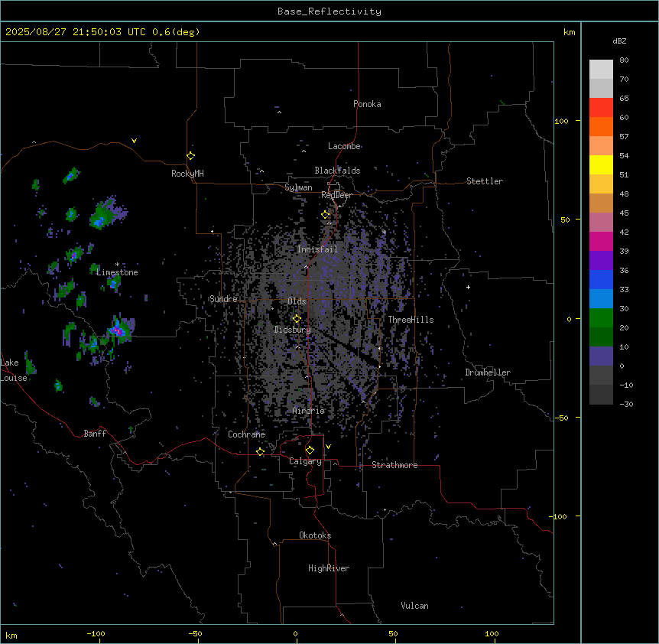Click the white plus marker north of Drumheller
The image size is (659, 644).
(x=468, y=287)
